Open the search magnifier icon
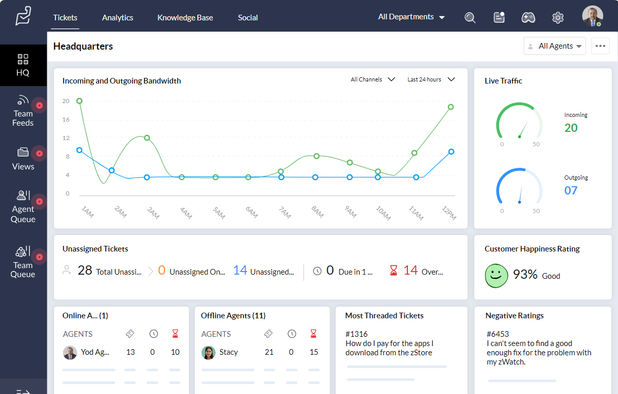Image resolution: width=618 pixels, height=394 pixels. (x=470, y=18)
